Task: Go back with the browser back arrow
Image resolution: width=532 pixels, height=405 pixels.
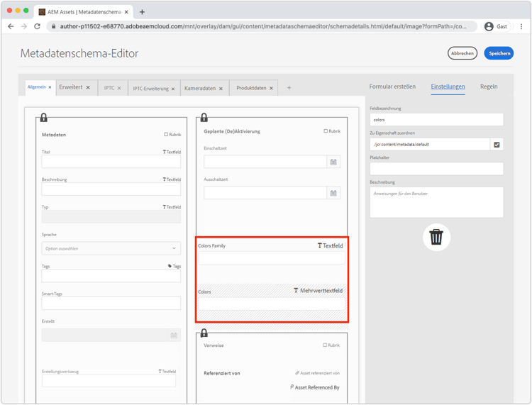Action: [x=11, y=26]
